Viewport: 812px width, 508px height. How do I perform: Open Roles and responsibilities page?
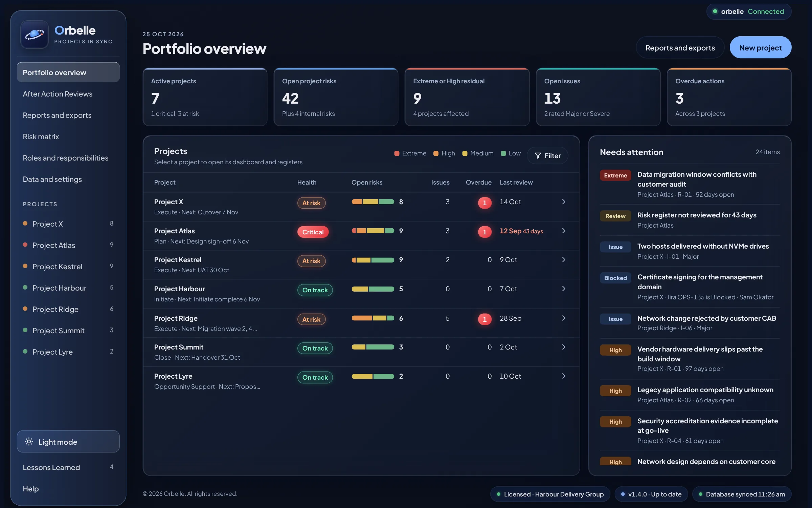point(68,158)
